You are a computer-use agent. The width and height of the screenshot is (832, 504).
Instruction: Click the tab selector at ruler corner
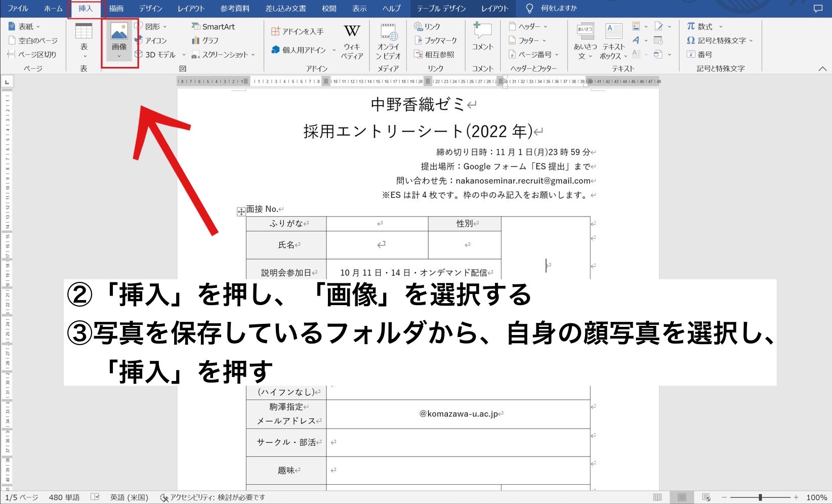click(x=7, y=81)
